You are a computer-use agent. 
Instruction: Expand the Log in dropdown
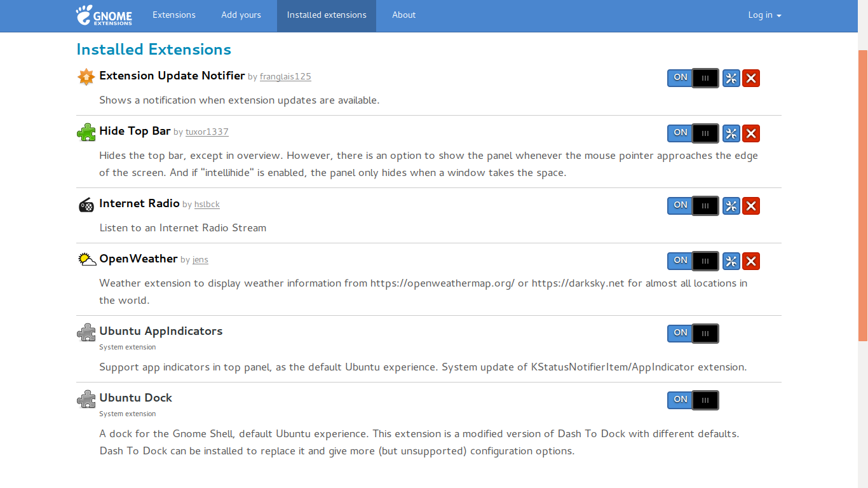(x=764, y=15)
